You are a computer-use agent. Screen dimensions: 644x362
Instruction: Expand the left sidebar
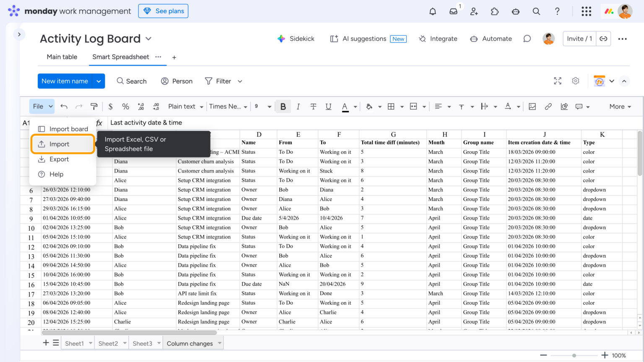pyautogui.click(x=19, y=34)
